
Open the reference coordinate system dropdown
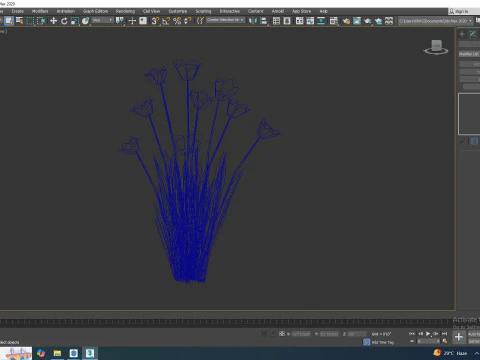(103, 20)
